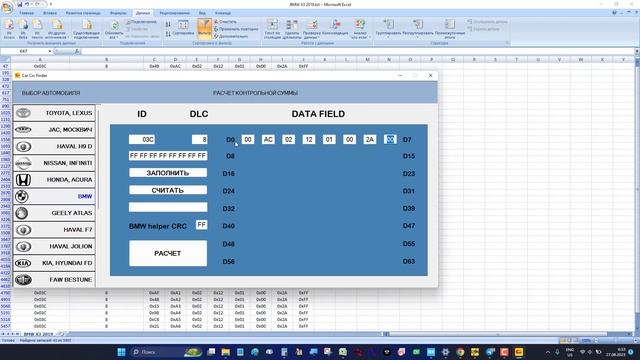Select the Haval F7 entry
This screenshot has height=360, width=640.
(x=54, y=230)
